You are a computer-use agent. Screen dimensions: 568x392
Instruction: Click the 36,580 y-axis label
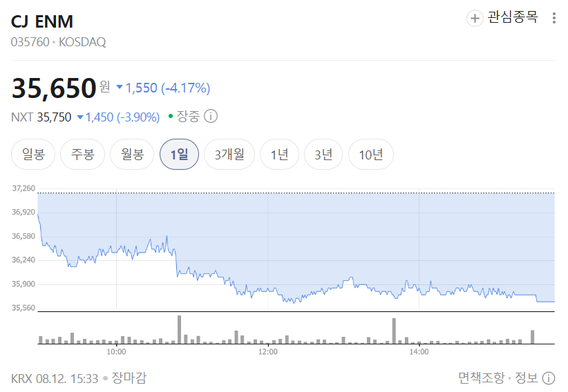(23, 236)
